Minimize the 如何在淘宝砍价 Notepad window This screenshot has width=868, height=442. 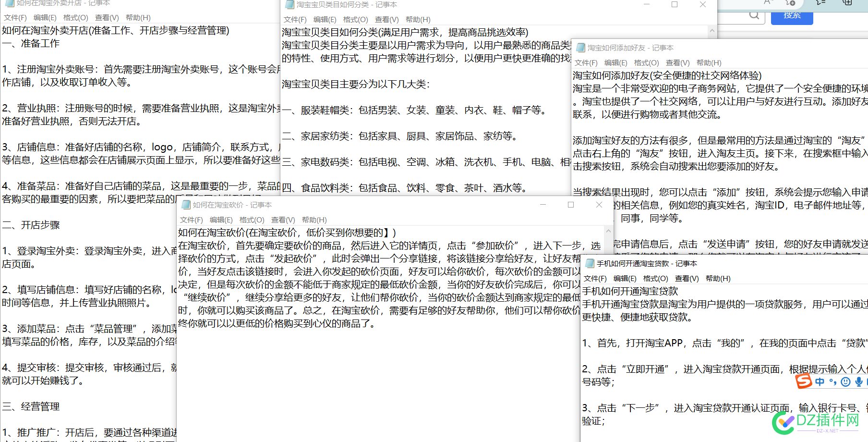tap(543, 205)
